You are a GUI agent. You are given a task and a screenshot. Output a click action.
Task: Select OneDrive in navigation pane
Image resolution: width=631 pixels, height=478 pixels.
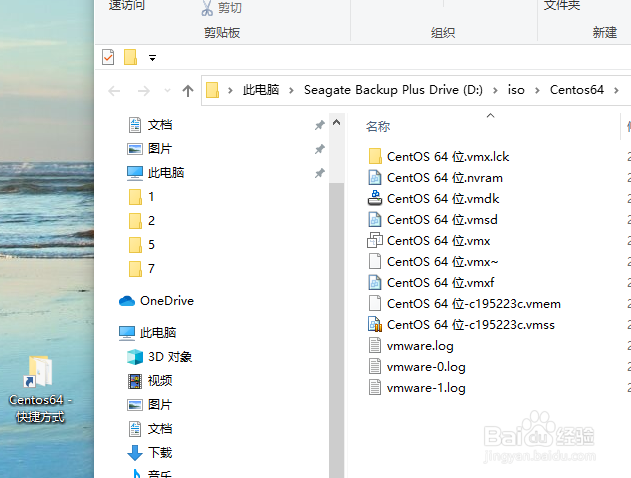157,301
